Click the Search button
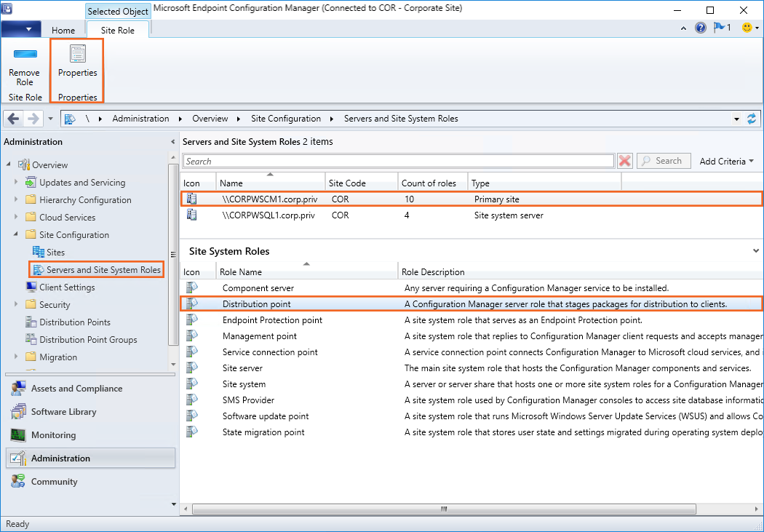Image resolution: width=764 pixels, height=532 pixels. coord(663,161)
